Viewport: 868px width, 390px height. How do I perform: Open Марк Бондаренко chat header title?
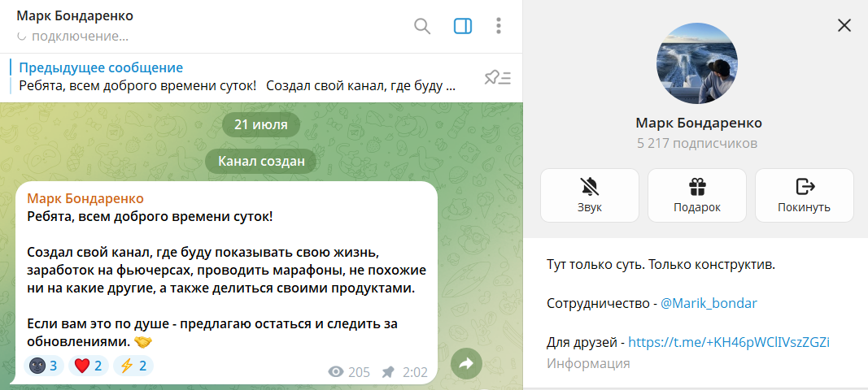[75, 15]
